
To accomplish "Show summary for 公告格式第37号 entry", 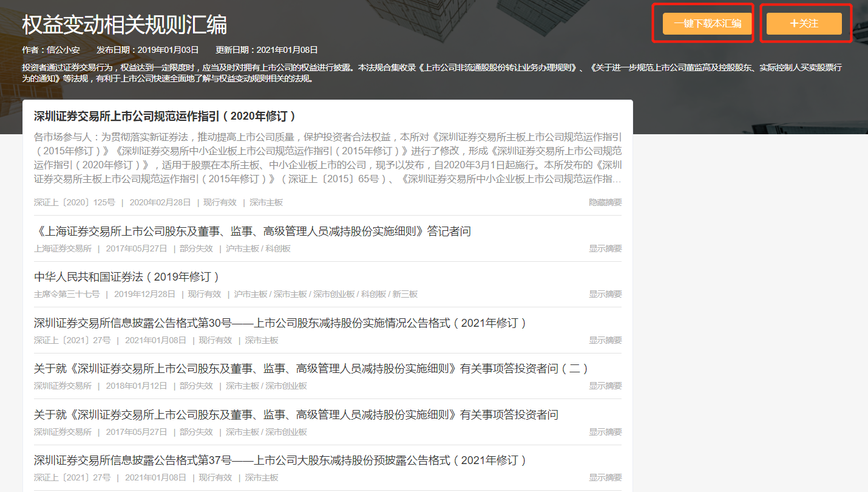I will click(605, 477).
